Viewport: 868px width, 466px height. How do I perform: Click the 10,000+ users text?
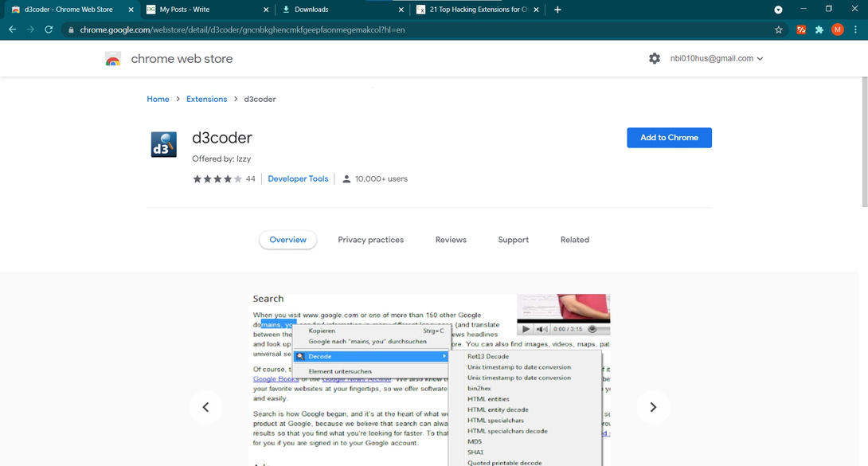(x=381, y=178)
